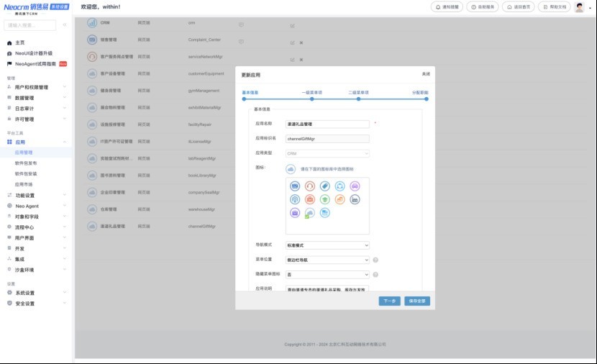Image resolution: width=597 pixels, height=364 pixels.
Task: Focus the 应用说明 text area
Action: click(327, 289)
